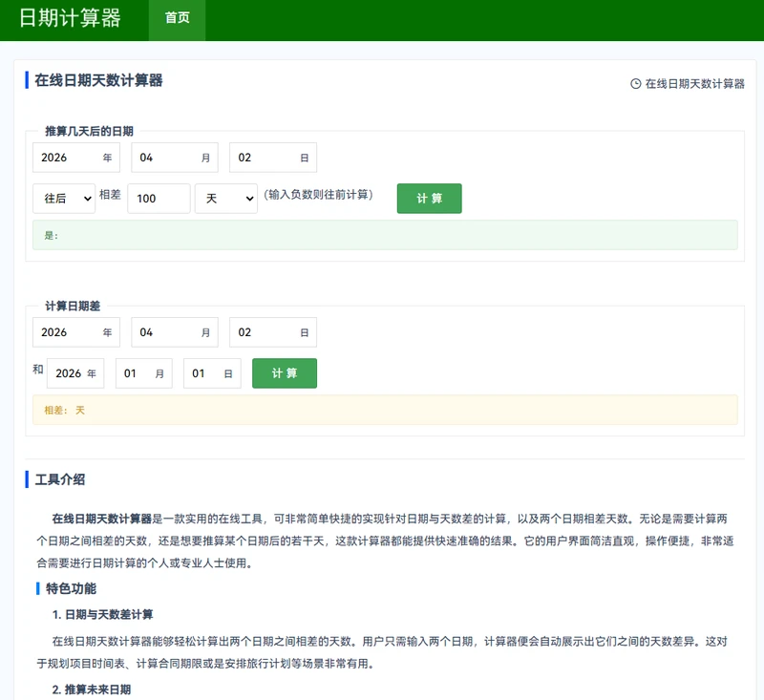Open the 首页 navigation tab
Viewport: 764px width, 700px height.
point(177,18)
